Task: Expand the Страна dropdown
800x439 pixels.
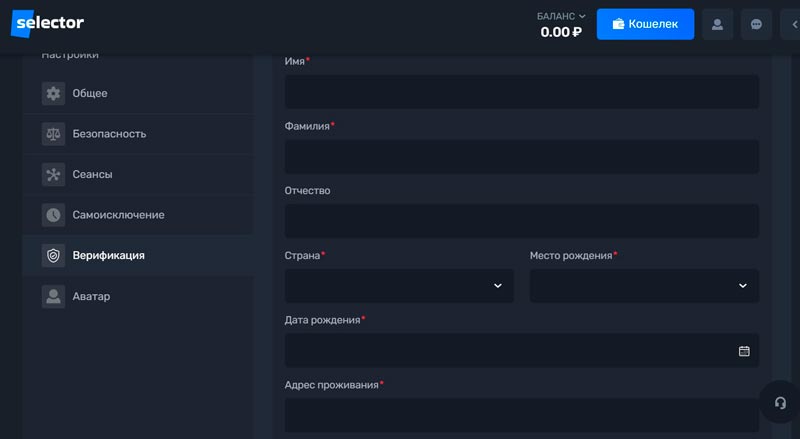Action: (399, 286)
